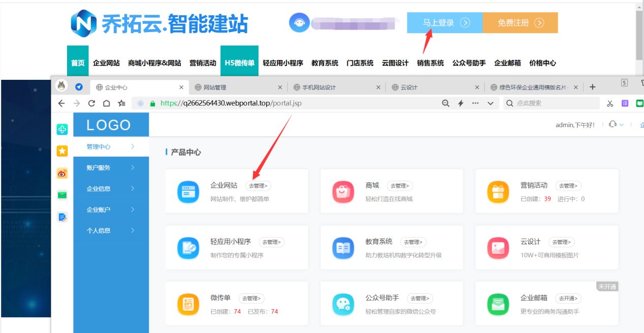Viewport: 644px width, 333px height.
Task: Click the red 商城 shopping bag icon
Action: tap(343, 191)
